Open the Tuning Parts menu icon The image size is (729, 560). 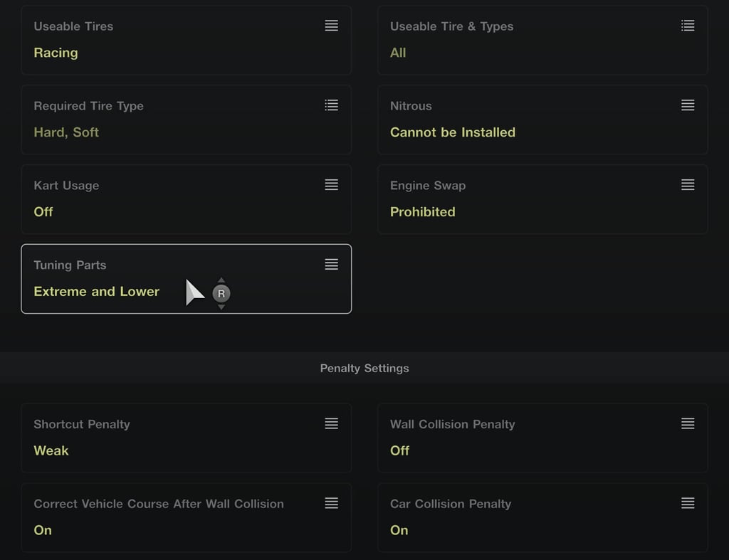tap(332, 264)
